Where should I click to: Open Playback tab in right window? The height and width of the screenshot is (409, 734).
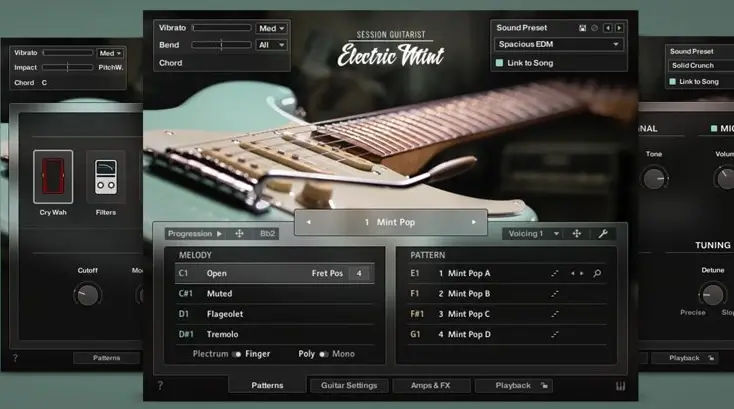[684, 358]
